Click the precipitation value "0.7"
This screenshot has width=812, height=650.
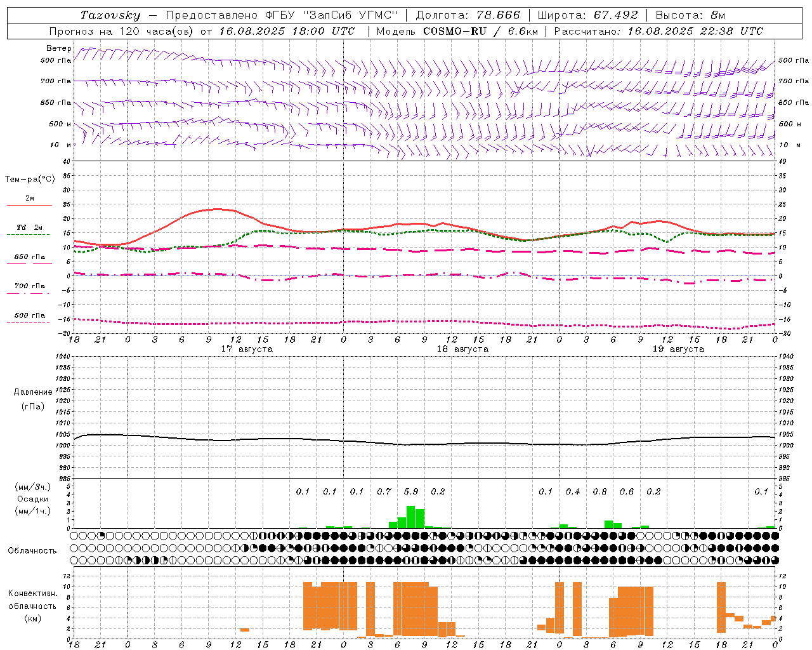384,492
